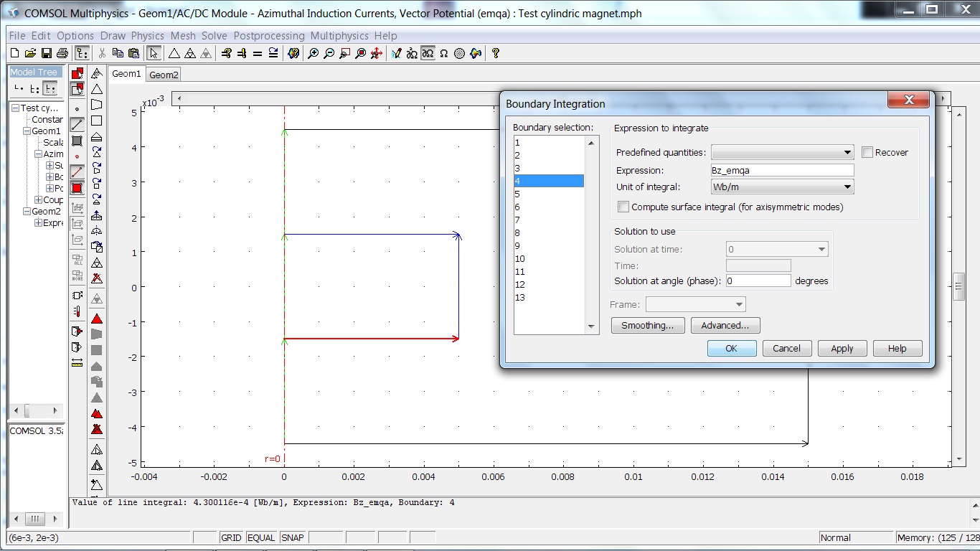Open the File menu
Screen dimensions: 980x551
(x=17, y=36)
